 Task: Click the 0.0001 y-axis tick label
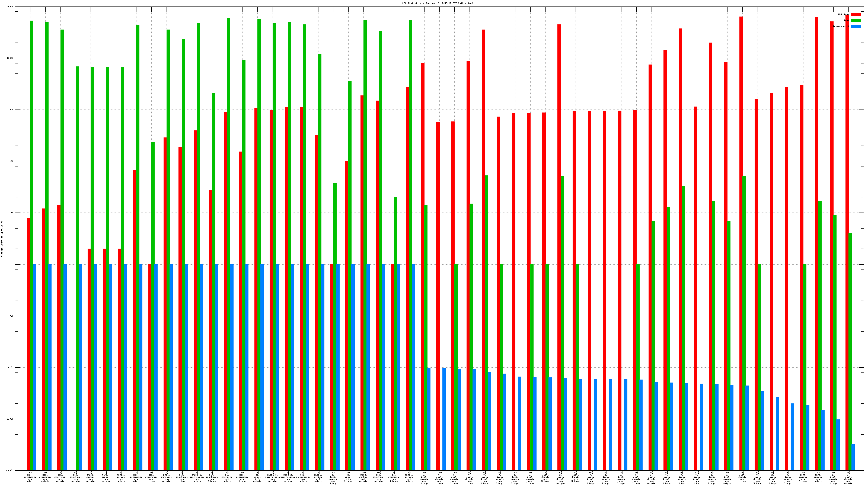10,470
